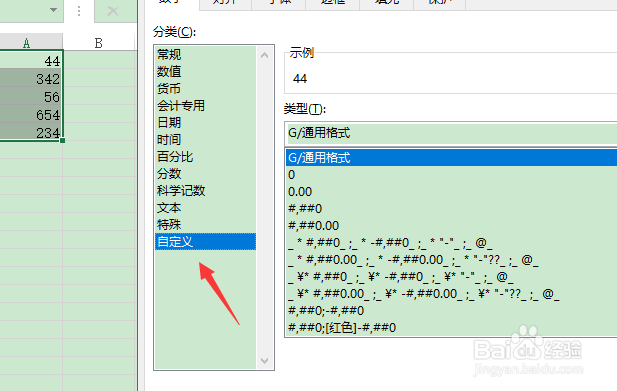Choose the #,##0.00 format type
Viewport: 617px width, 391px height.
pos(451,225)
